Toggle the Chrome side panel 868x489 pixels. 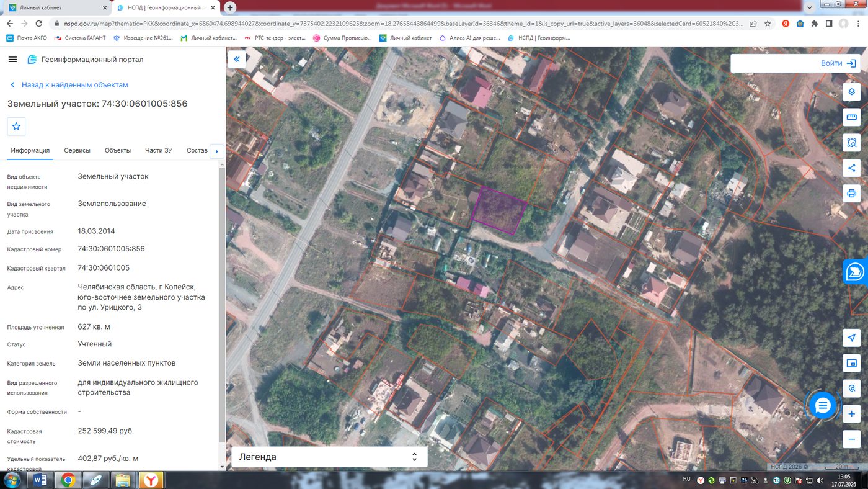829,24
